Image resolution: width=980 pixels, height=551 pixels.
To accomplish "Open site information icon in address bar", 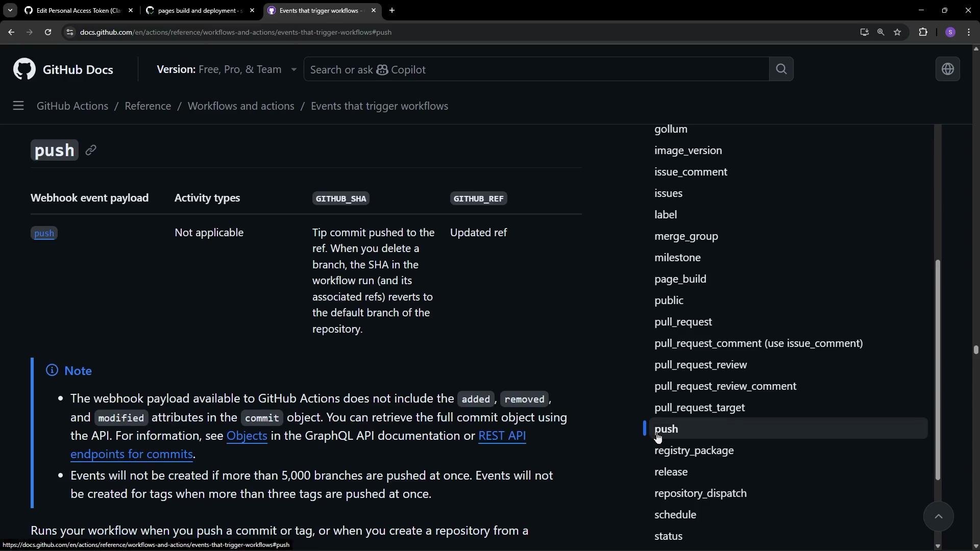I will [x=70, y=32].
